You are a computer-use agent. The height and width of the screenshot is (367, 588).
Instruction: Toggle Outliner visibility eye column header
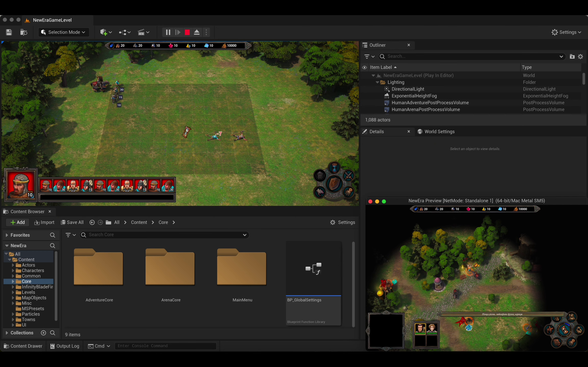(x=365, y=67)
